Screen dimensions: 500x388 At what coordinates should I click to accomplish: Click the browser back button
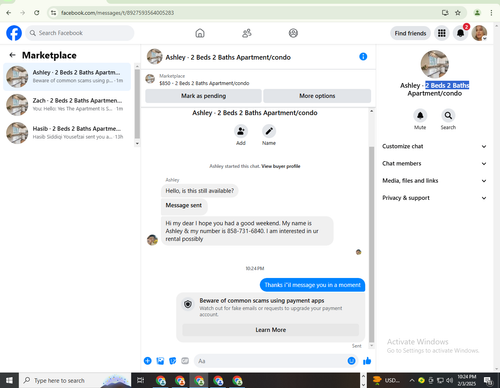(x=9, y=13)
